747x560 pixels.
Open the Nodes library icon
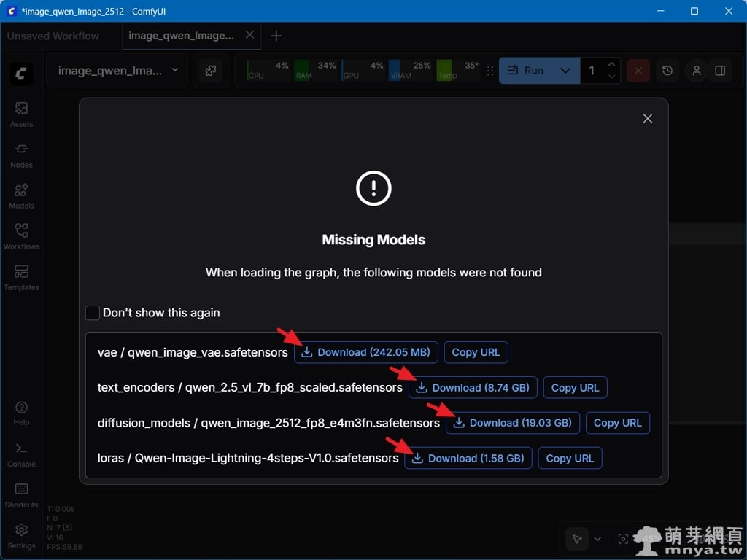[x=21, y=155]
